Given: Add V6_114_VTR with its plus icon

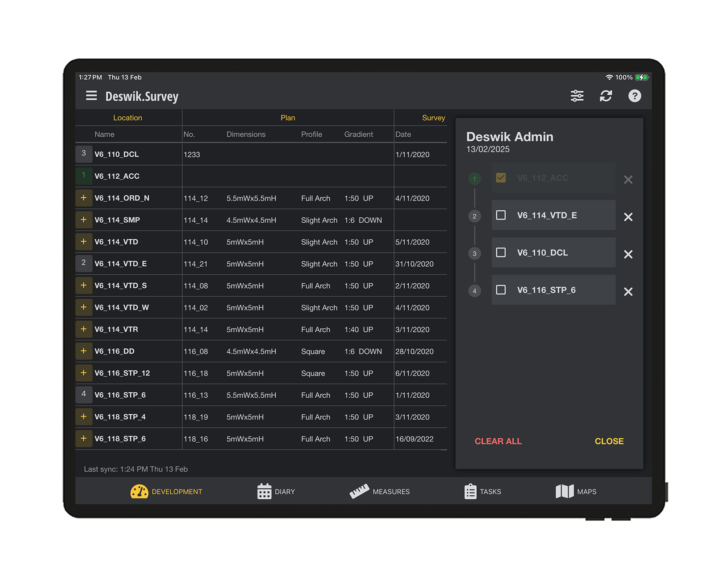Looking at the screenshot, I should (84, 329).
